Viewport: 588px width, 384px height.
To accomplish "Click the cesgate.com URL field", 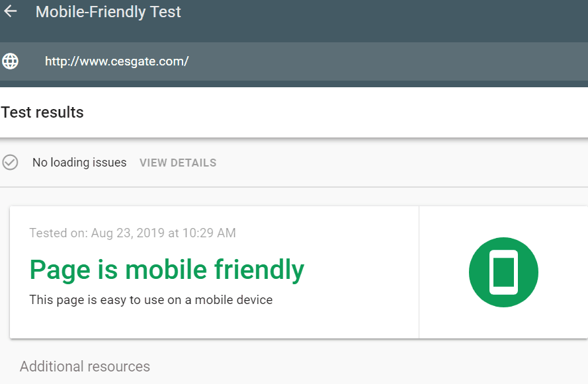I will point(294,61).
